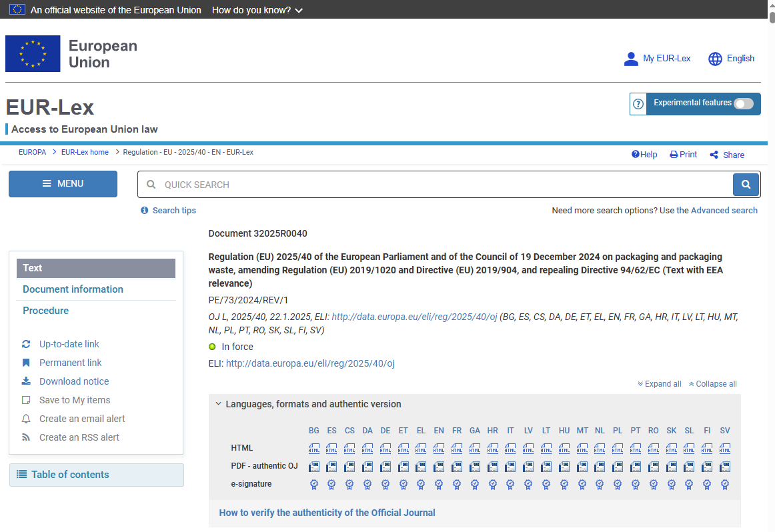Image resolution: width=775 pixels, height=532 pixels.
Task: Click the EUR-Lex home breadcrumb link
Action: click(x=85, y=152)
